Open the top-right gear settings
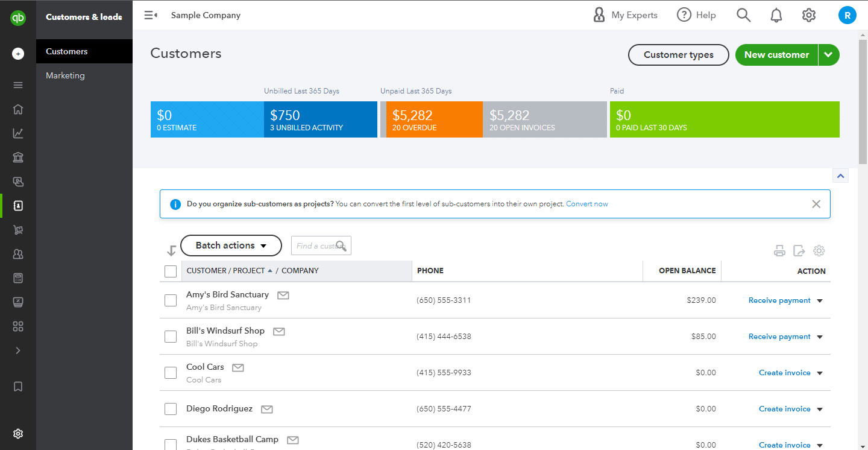Screen dimensions: 868x450 (x=809, y=15)
